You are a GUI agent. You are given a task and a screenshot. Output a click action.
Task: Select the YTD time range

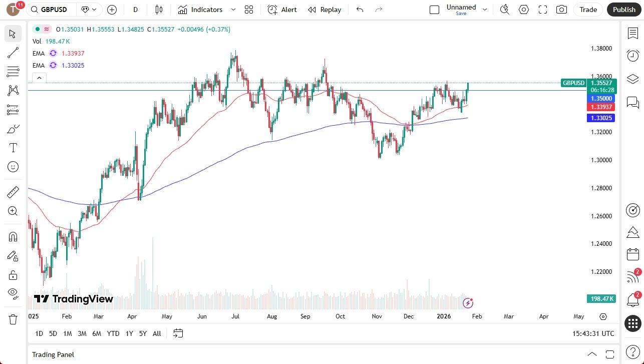(x=113, y=333)
